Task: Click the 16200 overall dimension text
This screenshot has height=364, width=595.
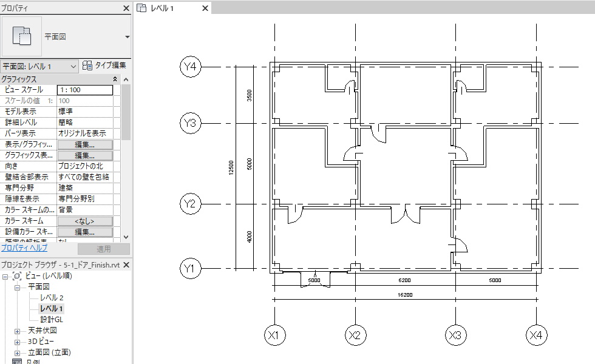Action: click(x=405, y=295)
